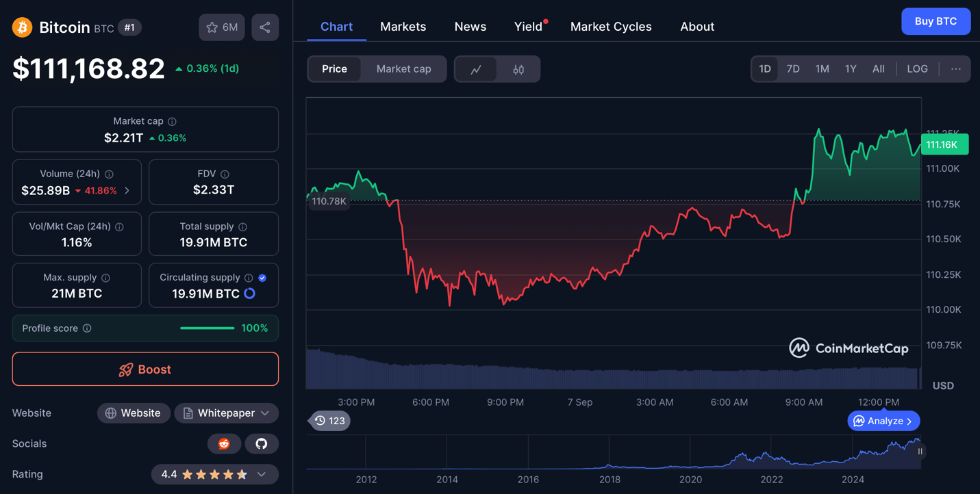Set chart range to 7D
This screenshot has width=980, height=494.
[793, 69]
